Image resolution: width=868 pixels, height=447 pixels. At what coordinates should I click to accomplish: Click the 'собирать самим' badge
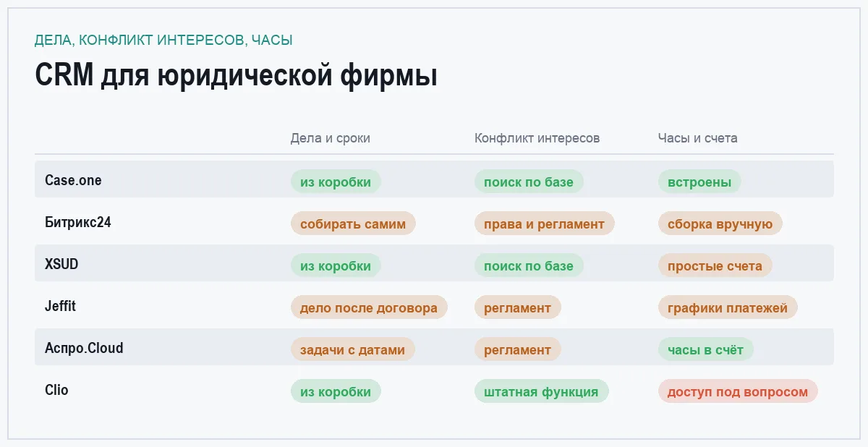click(353, 223)
